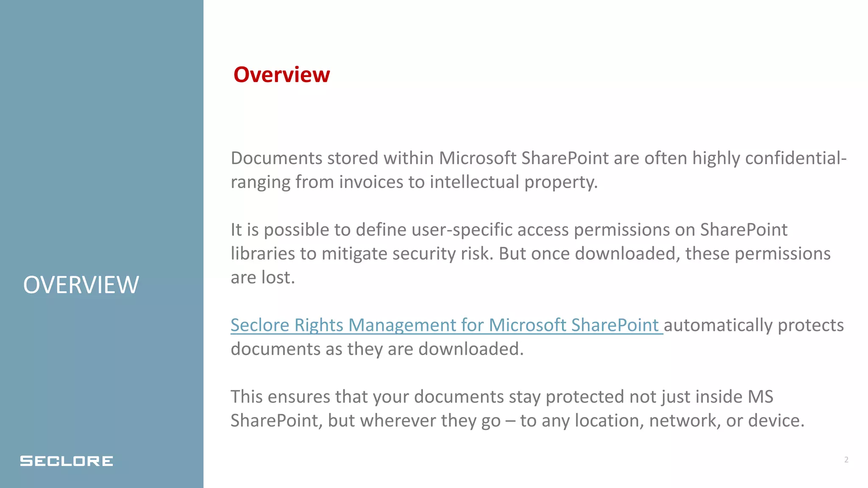Image resolution: width=868 pixels, height=488 pixels.
Task: Click the white OVERVIEW sidebar title
Action: click(81, 285)
